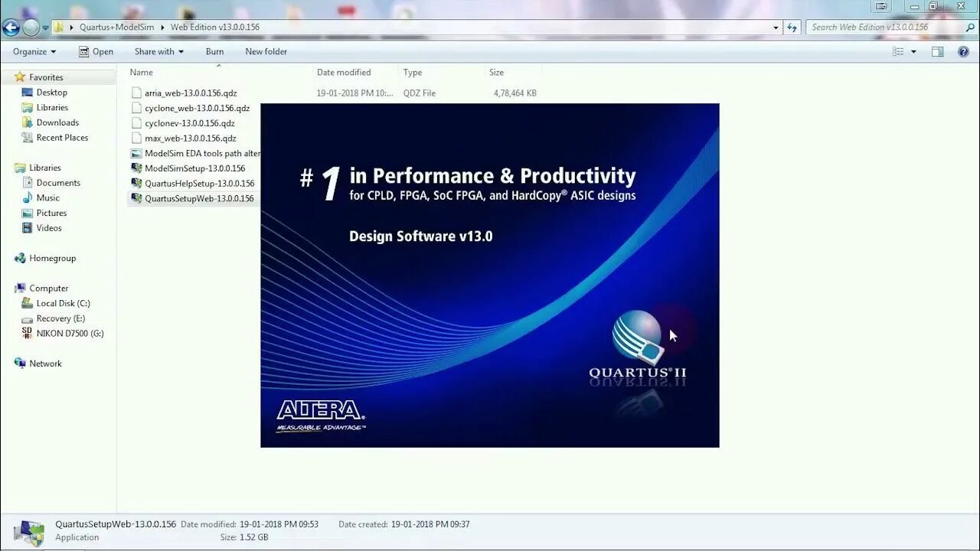The image size is (980, 551).
Task: Click the magnifier icon in search box
Action: (970, 27)
